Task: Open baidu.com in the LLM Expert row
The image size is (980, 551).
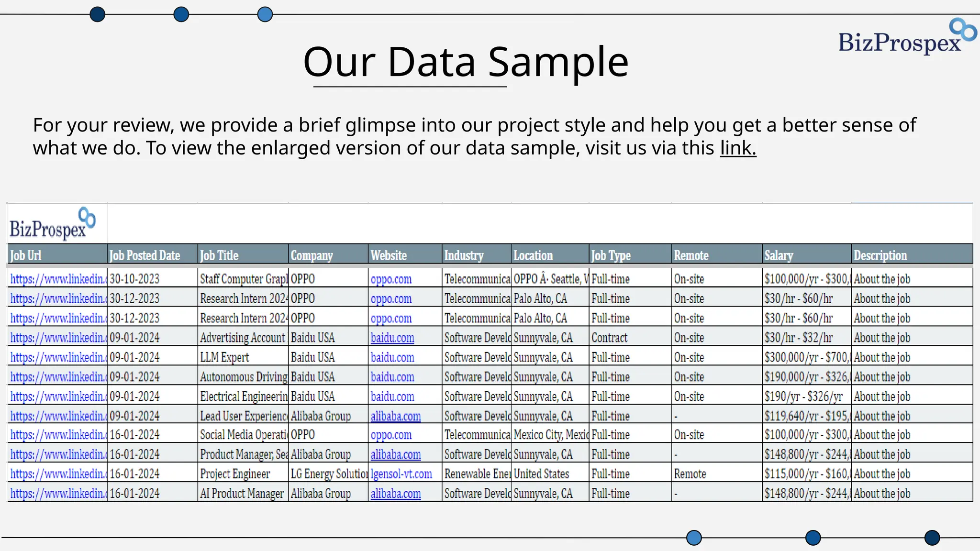Action: [392, 357]
